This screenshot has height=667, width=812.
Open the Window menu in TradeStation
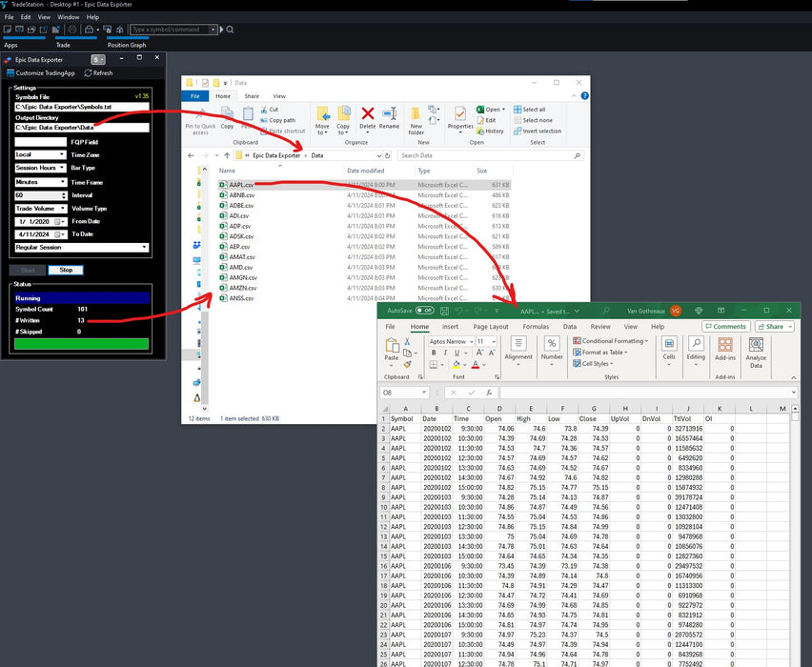(x=67, y=16)
